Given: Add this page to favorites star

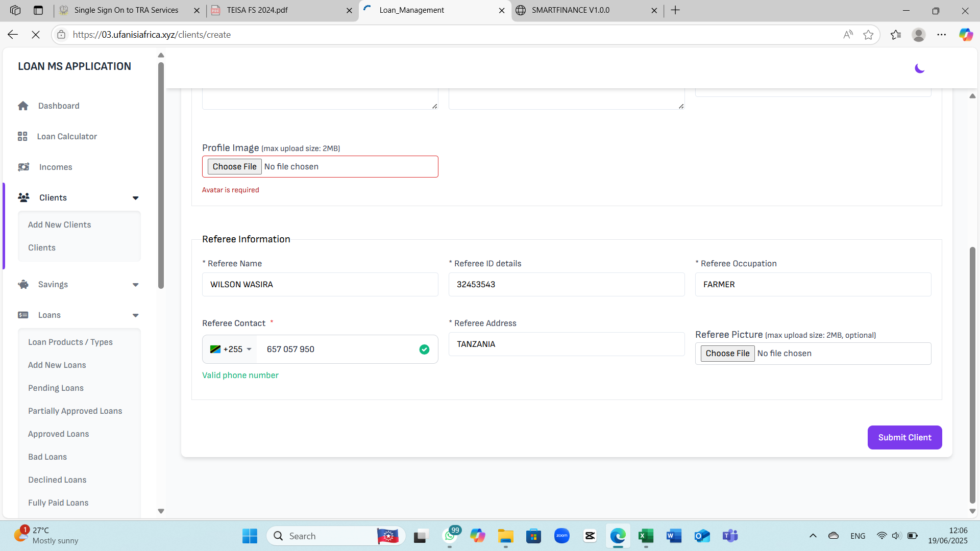Looking at the screenshot, I should [x=868, y=35].
